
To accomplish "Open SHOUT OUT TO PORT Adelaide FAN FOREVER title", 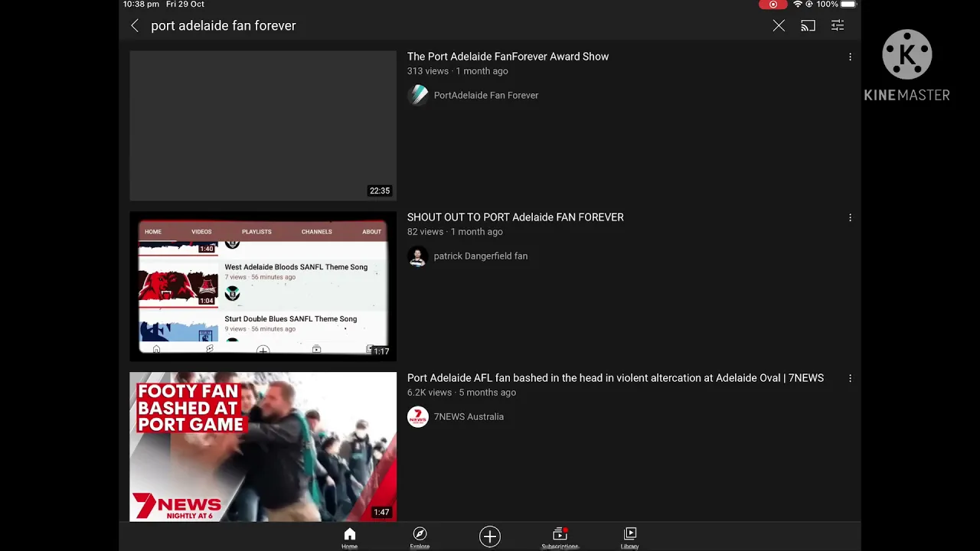I will [515, 217].
